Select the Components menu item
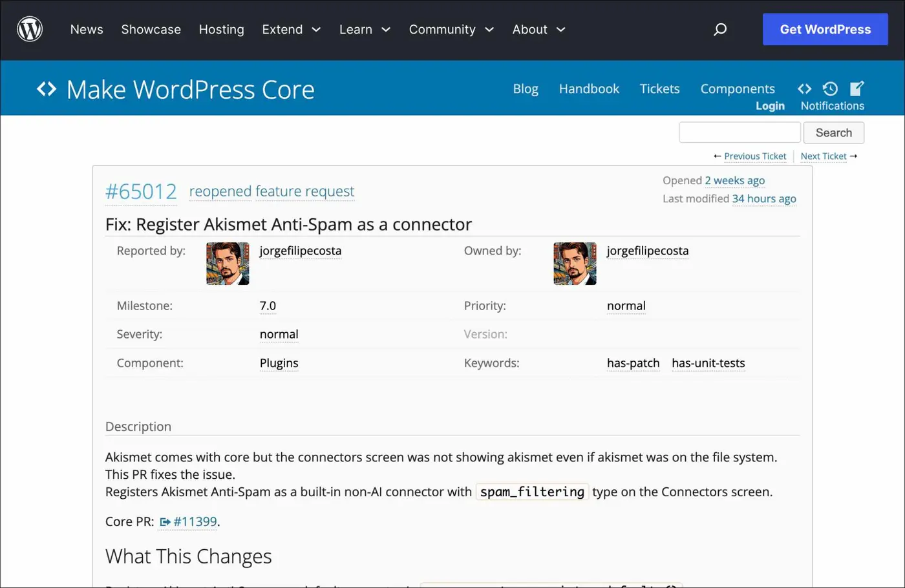Image resolution: width=905 pixels, height=588 pixels. pyautogui.click(x=738, y=89)
